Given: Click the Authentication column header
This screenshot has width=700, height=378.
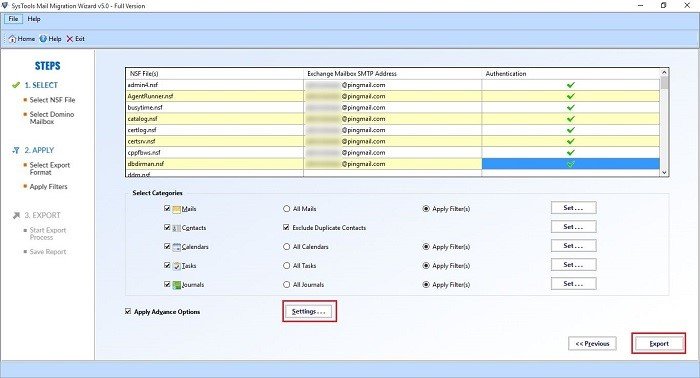Looking at the screenshot, I should pyautogui.click(x=571, y=74).
